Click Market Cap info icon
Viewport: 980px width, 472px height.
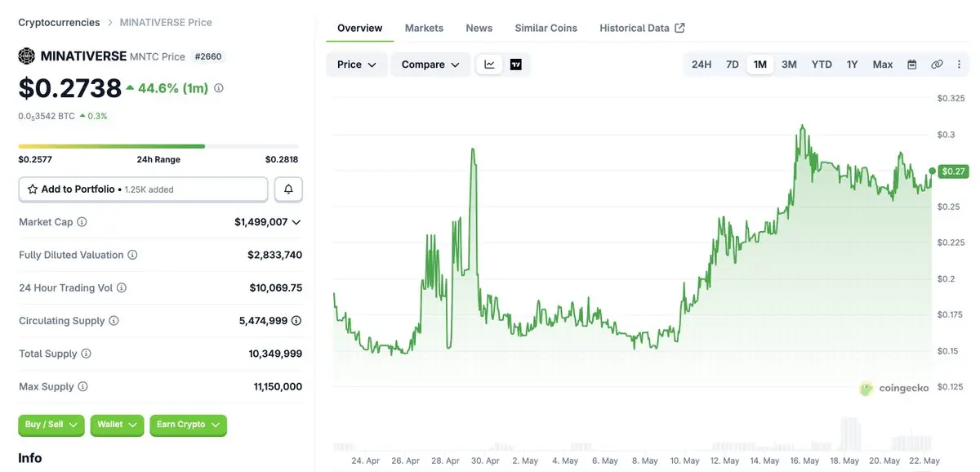coord(82,222)
